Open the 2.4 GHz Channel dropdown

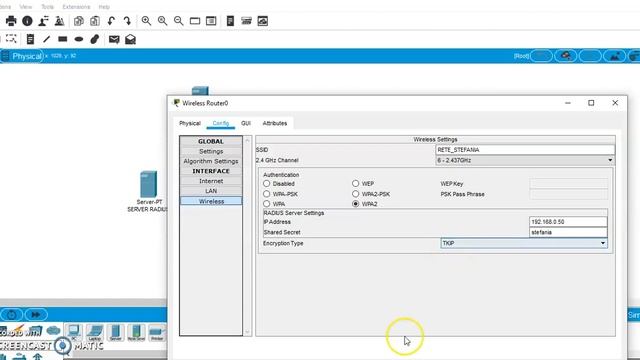525,160
